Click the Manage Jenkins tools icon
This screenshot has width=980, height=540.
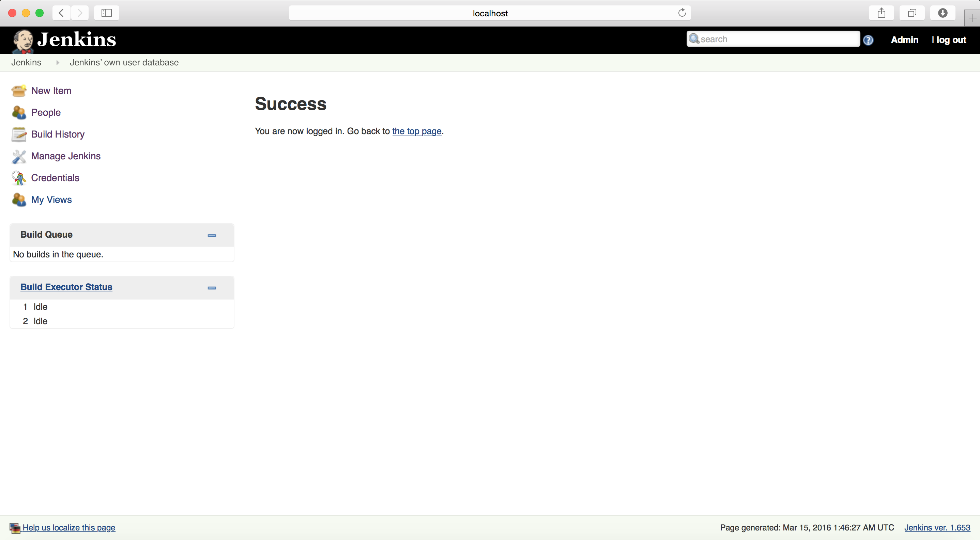point(19,156)
